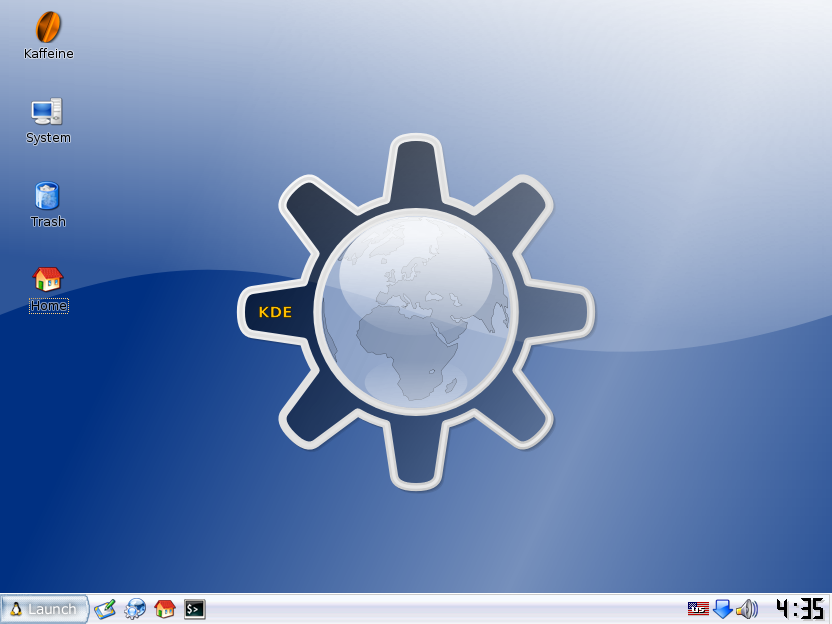Launch the terminal icon in the panel
This screenshot has height=624, width=832.
coord(195,609)
